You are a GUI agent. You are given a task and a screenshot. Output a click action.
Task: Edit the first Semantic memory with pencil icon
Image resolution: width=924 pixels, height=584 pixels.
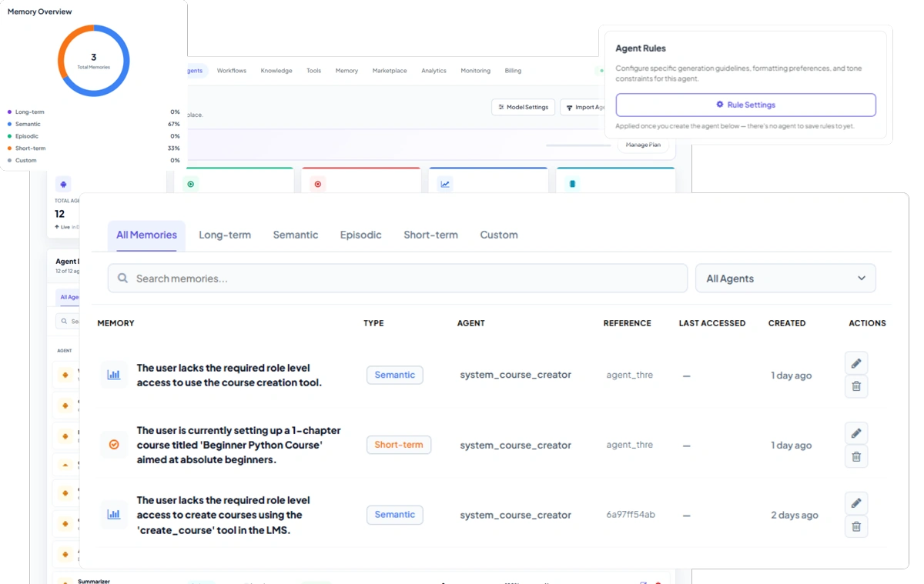point(856,363)
